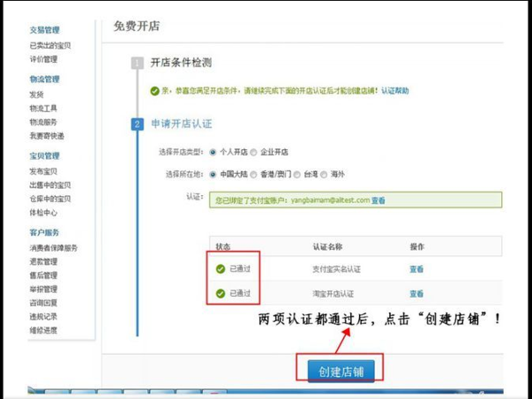The image size is (532, 399).
Task: Pick the 台湾 location radio
Action: [297, 175]
